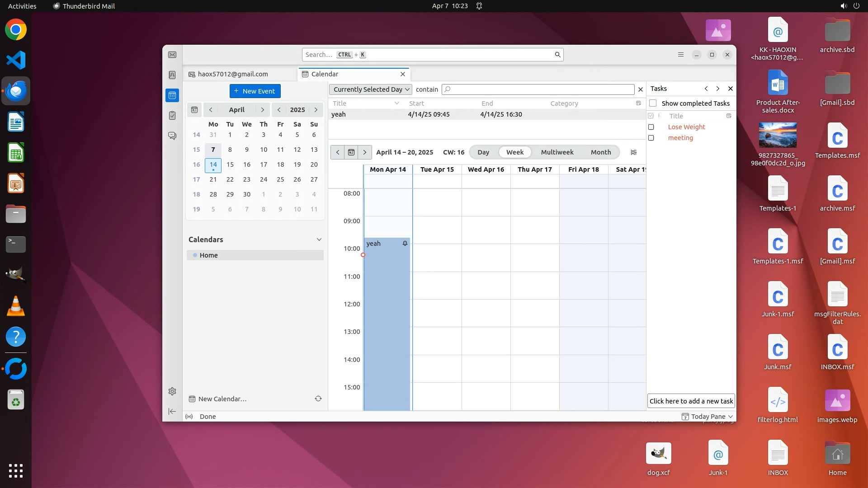Open Tasks space sidebar icon
This screenshot has height=488, width=868.
172,116
